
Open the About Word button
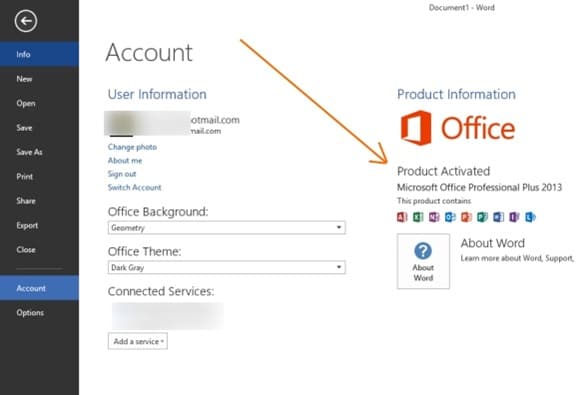423,261
